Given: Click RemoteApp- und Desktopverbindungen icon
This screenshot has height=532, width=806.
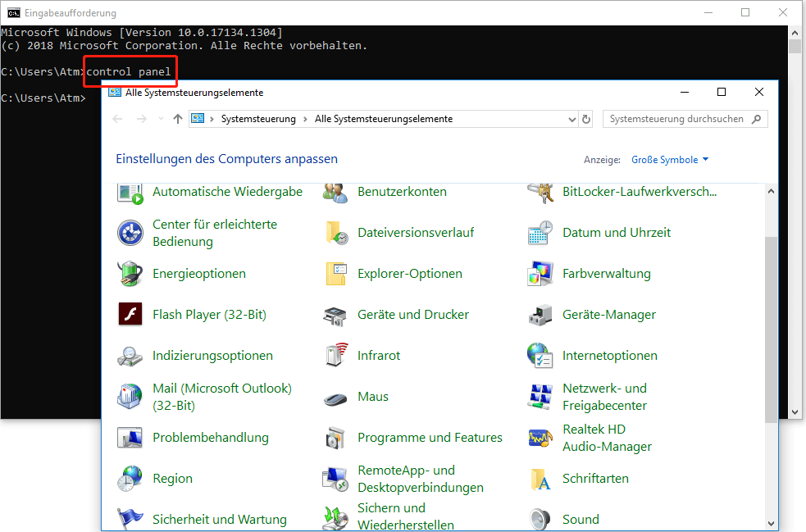Looking at the screenshot, I should click(x=335, y=479).
